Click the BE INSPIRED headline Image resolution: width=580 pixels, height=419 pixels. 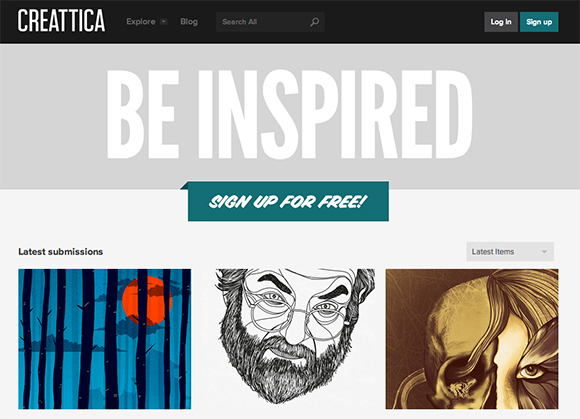(x=290, y=114)
